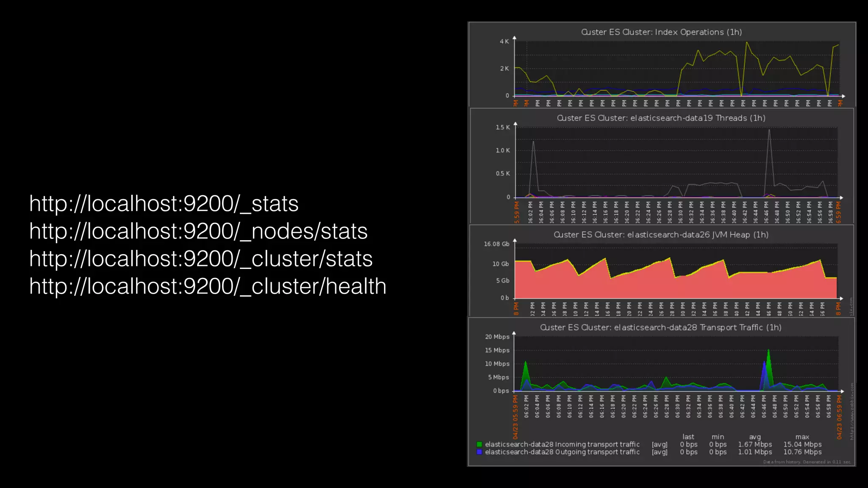The width and height of the screenshot is (868, 488).
Task: Click the 'Data from history. Generated in 0.11 sec.' footer
Action: 807,462
